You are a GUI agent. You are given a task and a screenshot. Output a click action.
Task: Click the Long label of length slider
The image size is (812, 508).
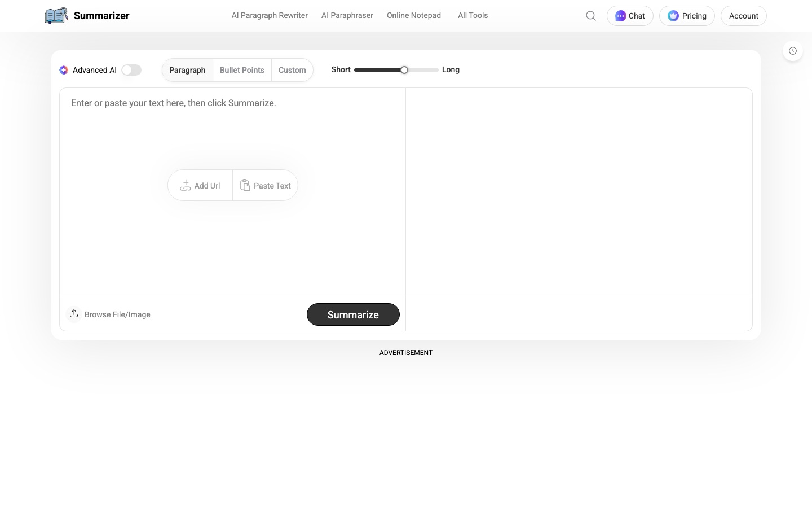451,69
